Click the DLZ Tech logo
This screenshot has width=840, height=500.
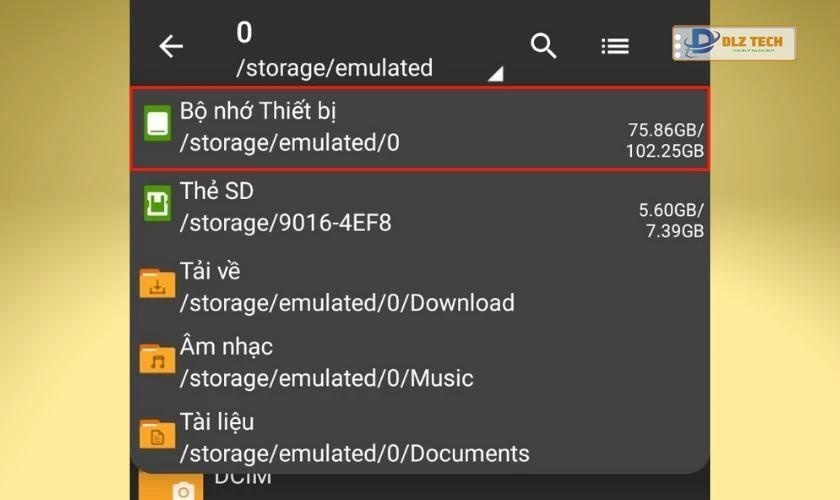pyautogui.click(x=734, y=44)
